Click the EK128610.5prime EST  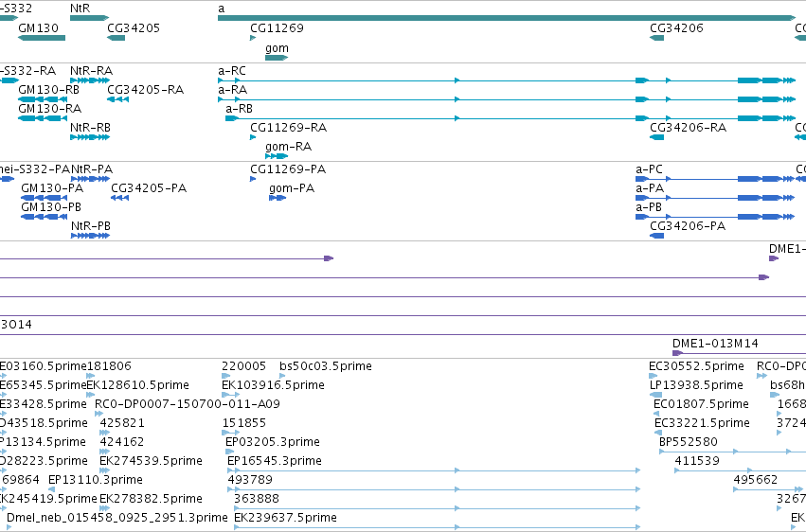(x=91, y=396)
